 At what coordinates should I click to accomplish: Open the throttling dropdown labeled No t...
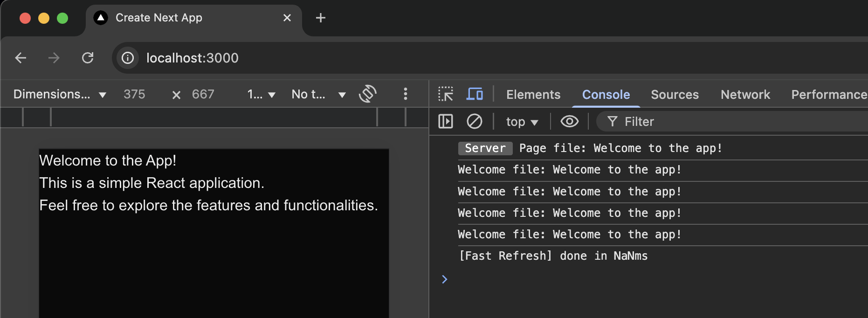point(319,95)
